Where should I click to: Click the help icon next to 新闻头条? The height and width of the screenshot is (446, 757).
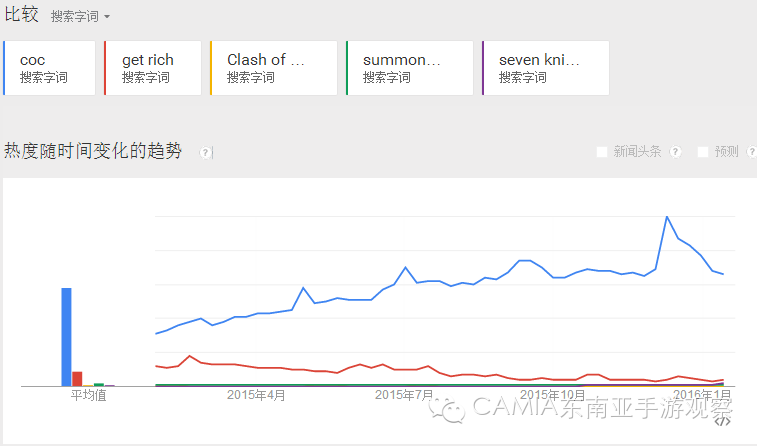675,152
